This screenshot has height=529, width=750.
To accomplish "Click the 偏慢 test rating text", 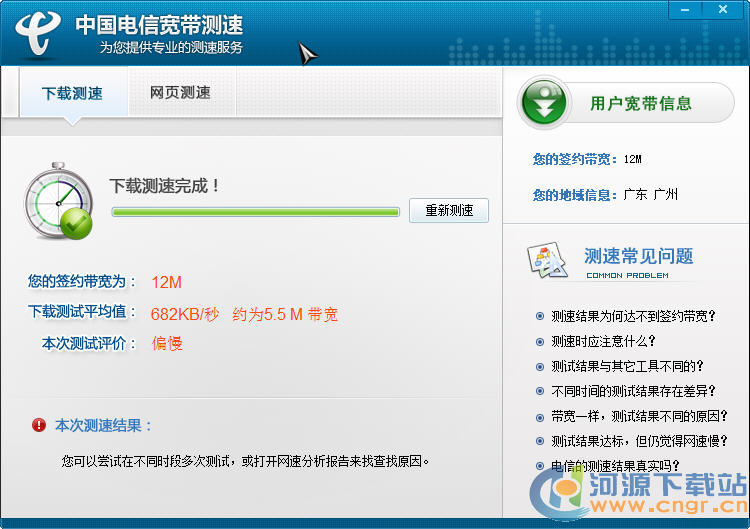I will pyautogui.click(x=167, y=343).
